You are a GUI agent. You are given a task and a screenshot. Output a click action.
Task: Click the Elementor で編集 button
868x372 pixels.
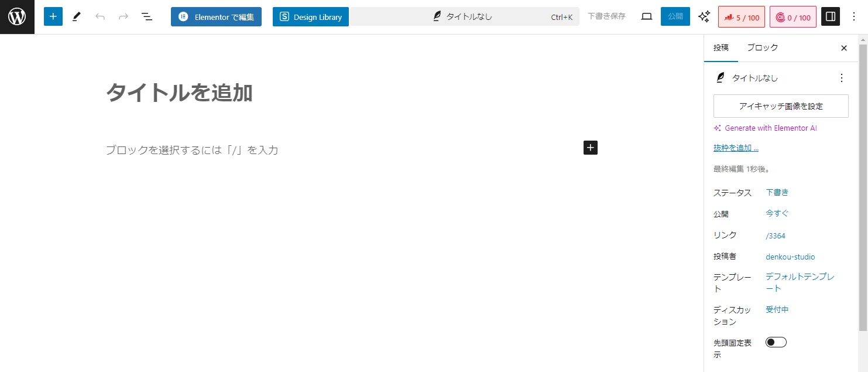tap(216, 17)
